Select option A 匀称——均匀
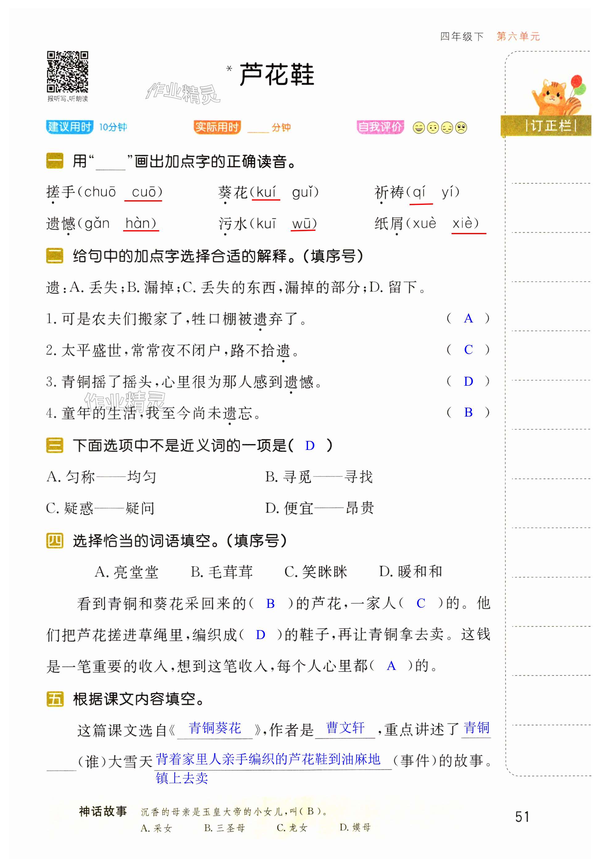The height and width of the screenshot is (868, 600). [101, 477]
